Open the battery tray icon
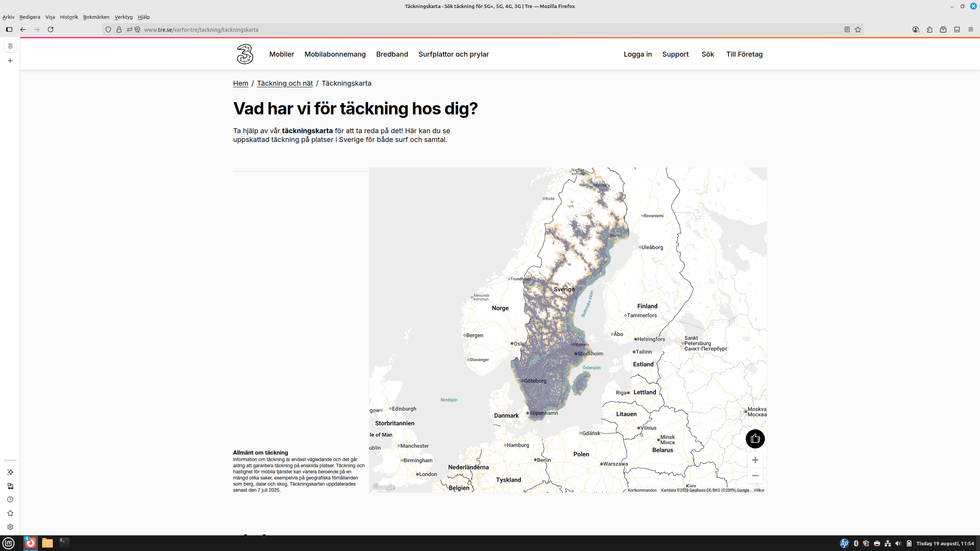The image size is (980, 551). point(909,543)
